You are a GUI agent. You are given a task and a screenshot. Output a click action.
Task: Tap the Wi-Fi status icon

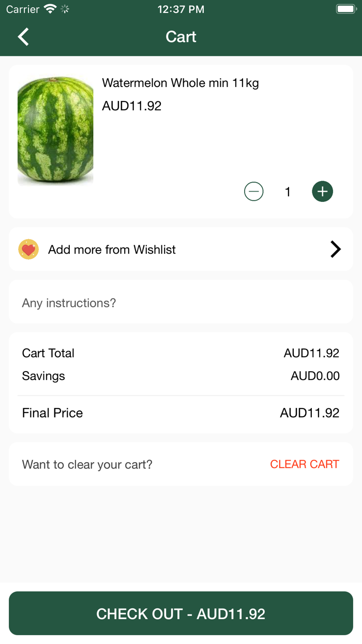click(x=50, y=9)
